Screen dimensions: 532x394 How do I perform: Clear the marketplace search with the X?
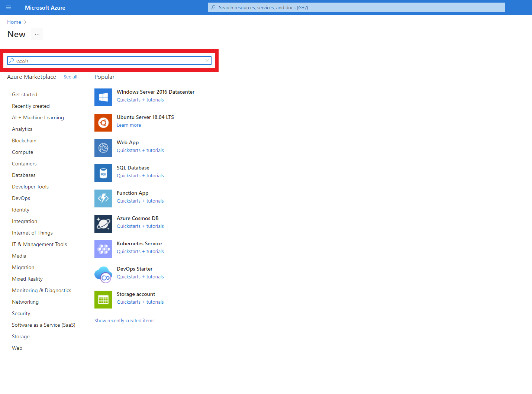207,61
